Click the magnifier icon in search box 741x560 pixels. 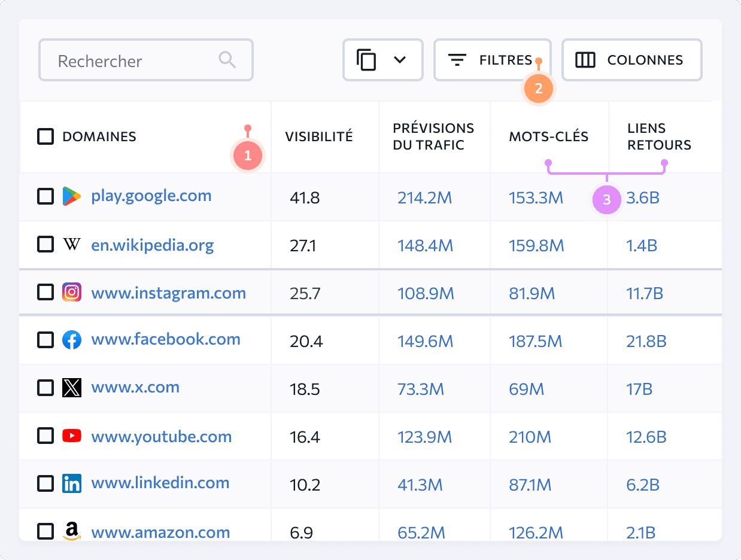tap(227, 60)
